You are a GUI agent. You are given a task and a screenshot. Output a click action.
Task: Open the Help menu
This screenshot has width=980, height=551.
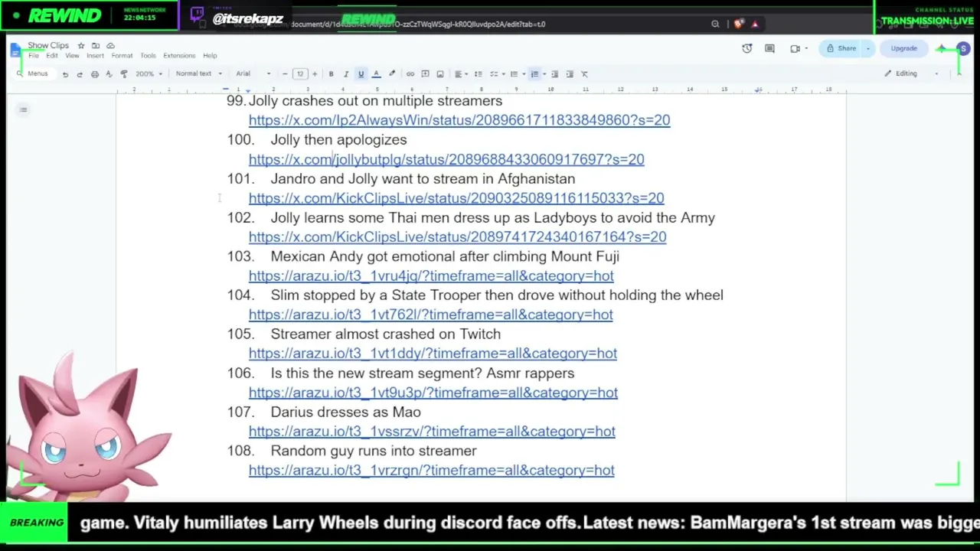pyautogui.click(x=210, y=56)
